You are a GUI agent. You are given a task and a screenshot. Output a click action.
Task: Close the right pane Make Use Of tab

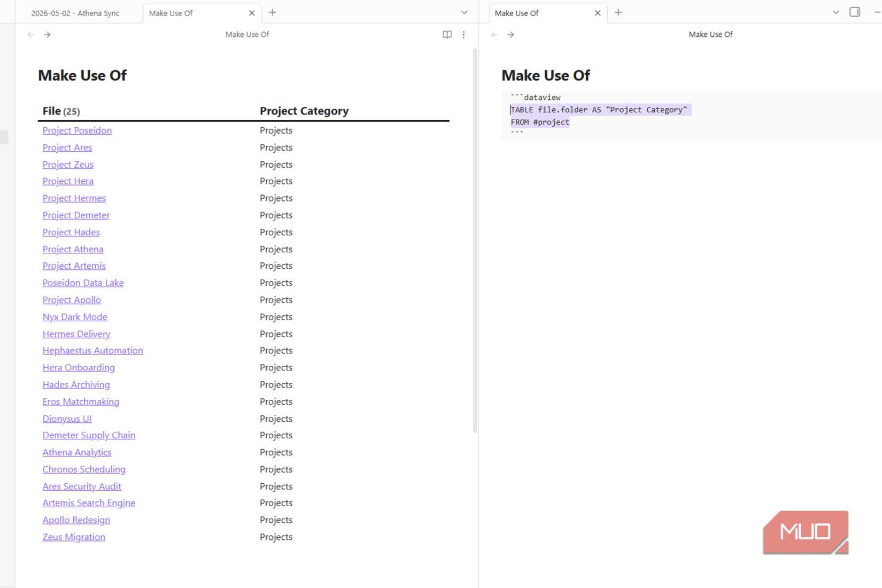pos(598,13)
